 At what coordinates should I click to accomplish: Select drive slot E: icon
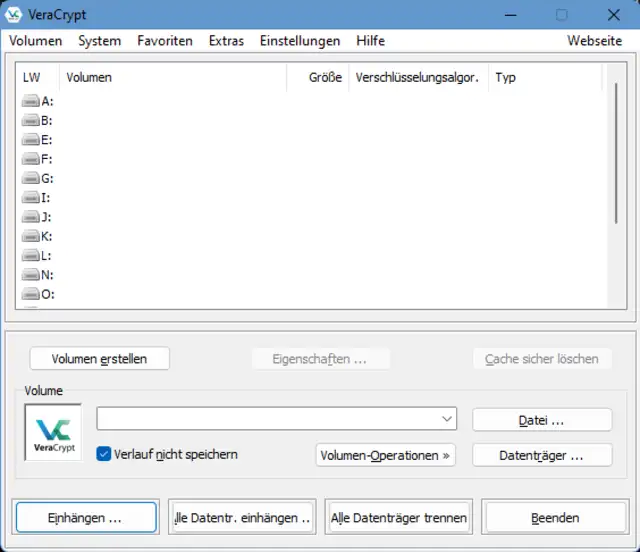(31, 140)
